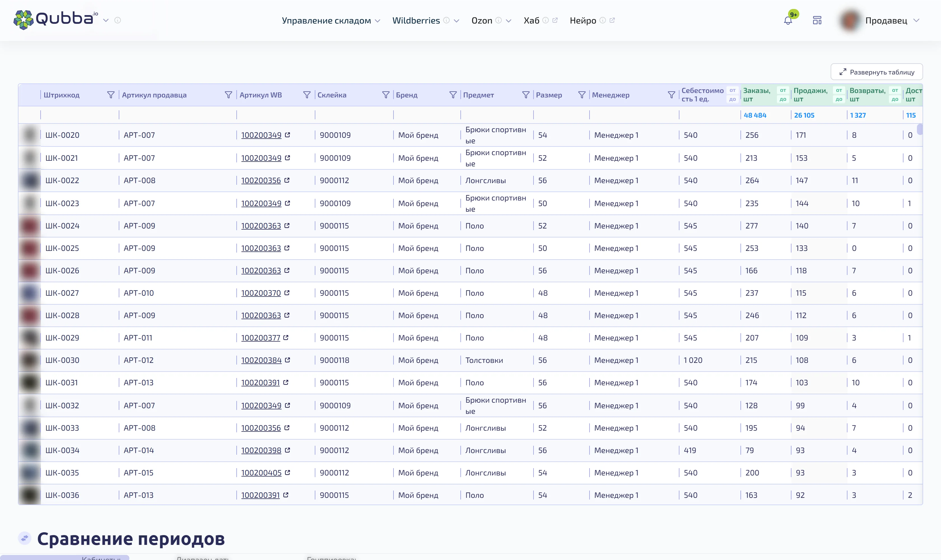Click the table vertical scrollbar thumb
The width and height of the screenshot is (941, 560).
pos(920,129)
